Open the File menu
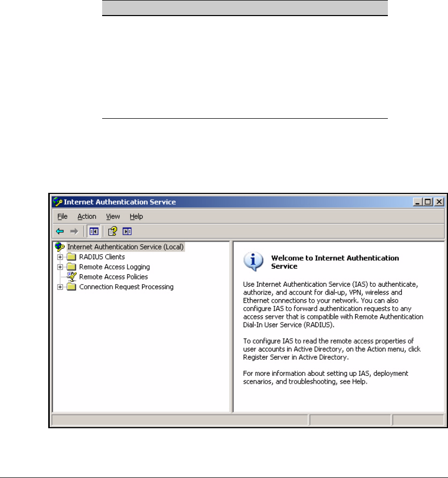 [62, 216]
